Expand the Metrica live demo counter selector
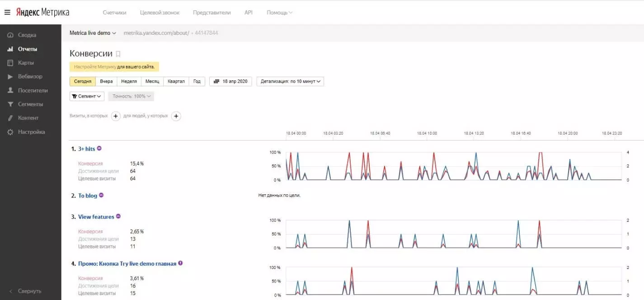The image size is (644, 300). click(93, 33)
